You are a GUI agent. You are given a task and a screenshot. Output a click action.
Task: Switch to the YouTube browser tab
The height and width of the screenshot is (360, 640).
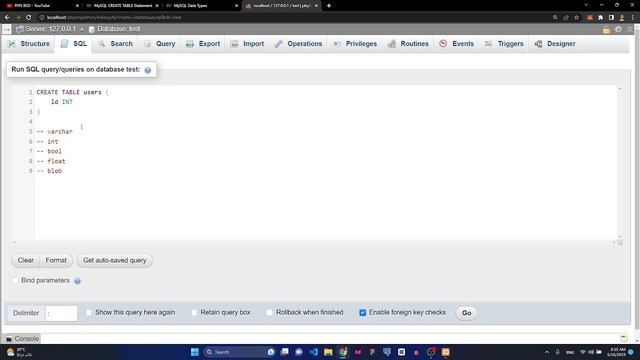[41, 6]
